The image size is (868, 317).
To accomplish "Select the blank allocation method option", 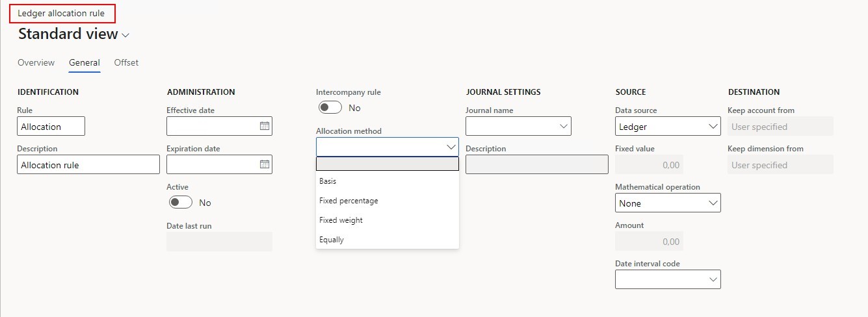I will tap(387, 164).
